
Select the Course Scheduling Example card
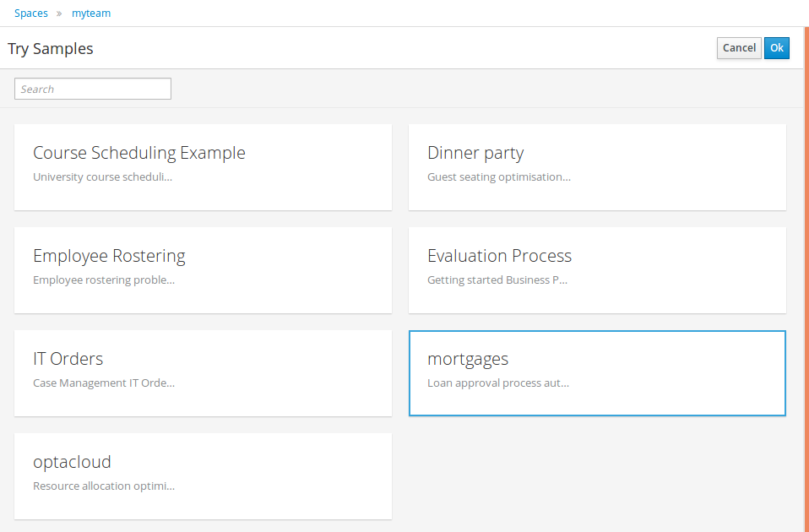(203, 167)
